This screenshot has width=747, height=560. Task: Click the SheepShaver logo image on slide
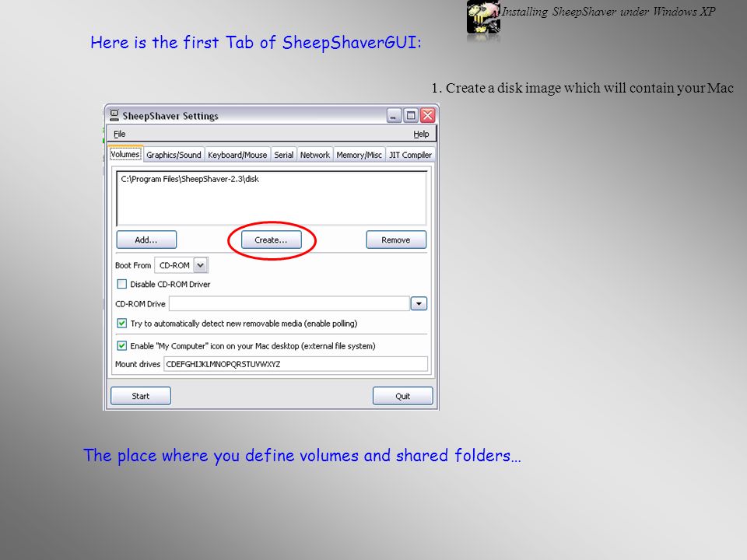tap(483, 17)
